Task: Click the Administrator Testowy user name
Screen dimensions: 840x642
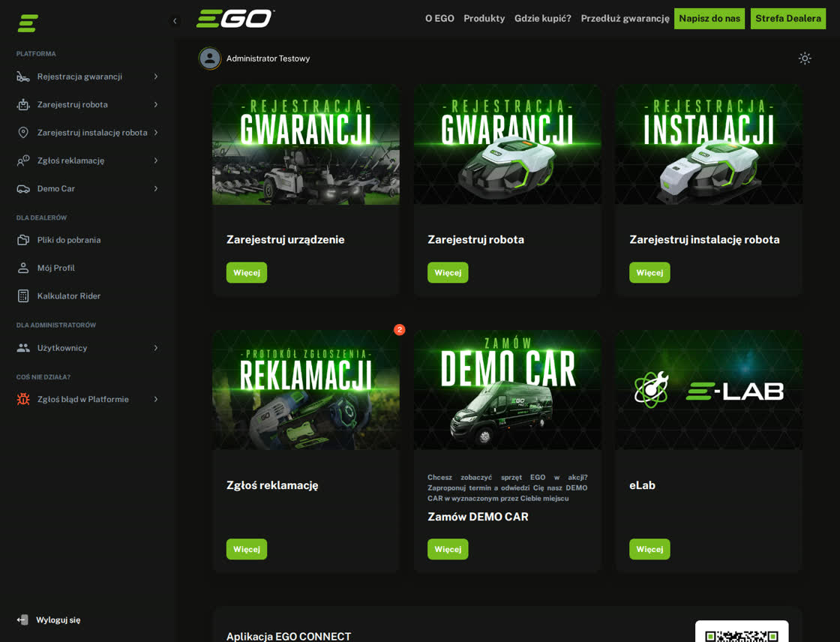Action: [268, 58]
